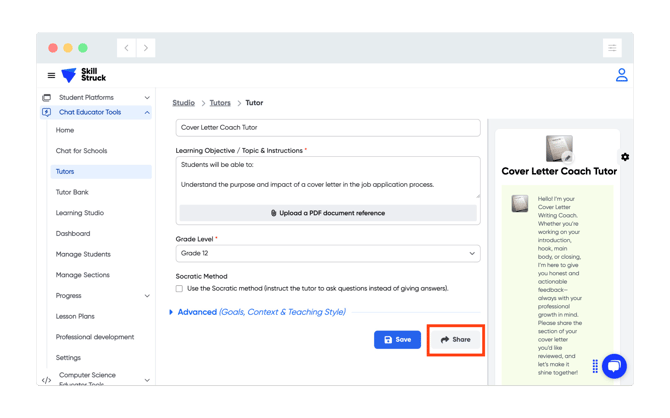Open the user profile icon
The image size is (670, 418).
[x=621, y=75]
